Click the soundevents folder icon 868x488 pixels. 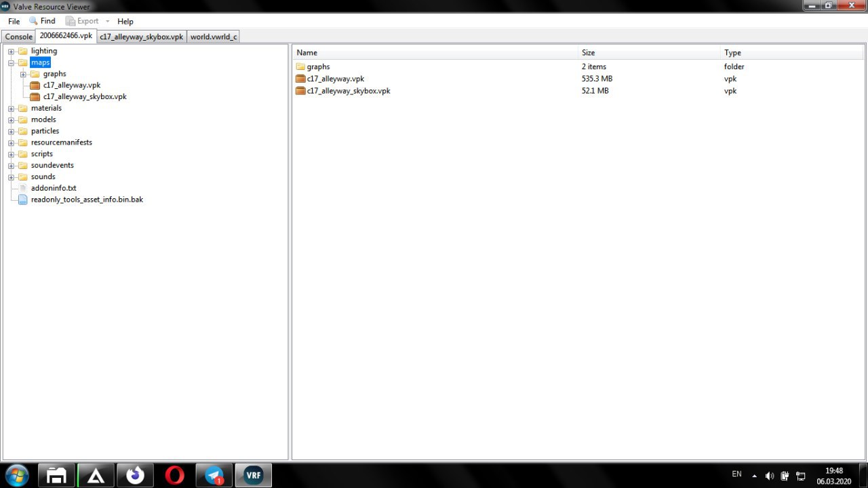click(x=23, y=166)
